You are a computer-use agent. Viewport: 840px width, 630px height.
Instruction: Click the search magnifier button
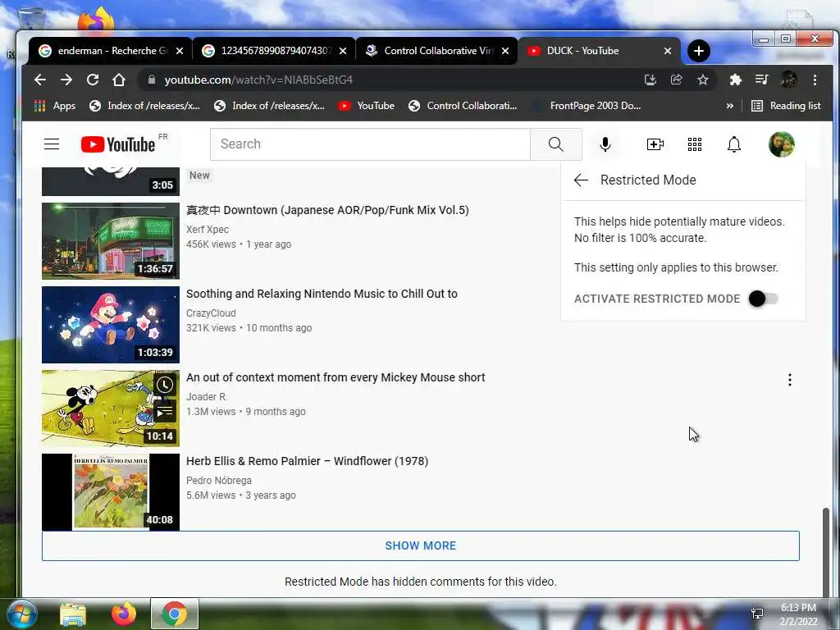(x=556, y=144)
